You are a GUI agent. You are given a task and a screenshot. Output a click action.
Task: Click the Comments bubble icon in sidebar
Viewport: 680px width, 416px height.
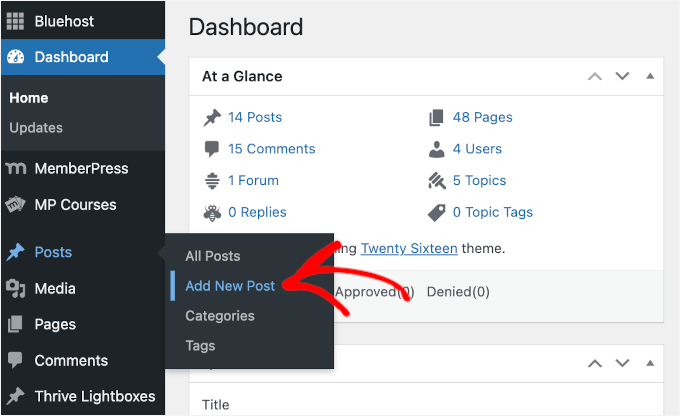coord(15,360)
